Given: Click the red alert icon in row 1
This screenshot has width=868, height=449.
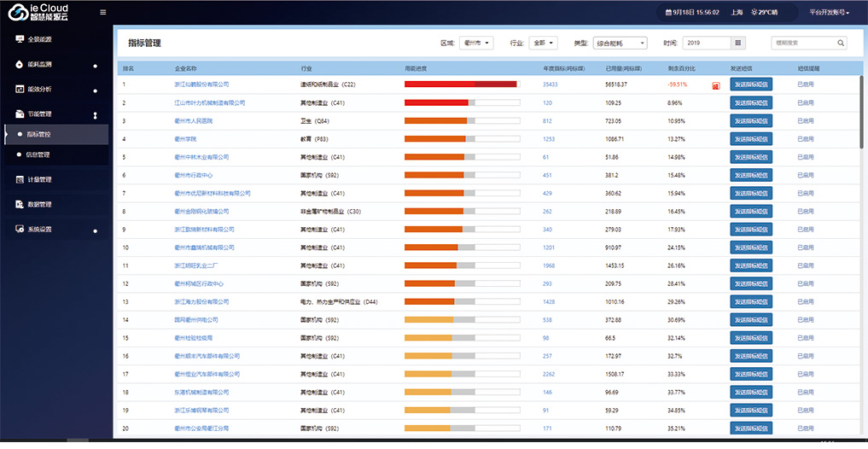Looking at the screenshot, I should [715, 85].
